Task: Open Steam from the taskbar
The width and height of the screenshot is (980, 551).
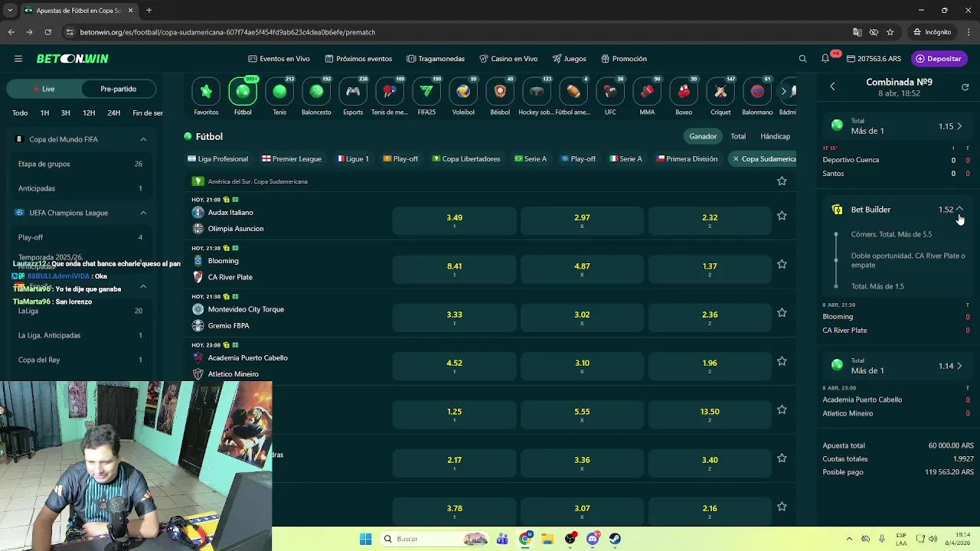Action: tap(615, 539)
